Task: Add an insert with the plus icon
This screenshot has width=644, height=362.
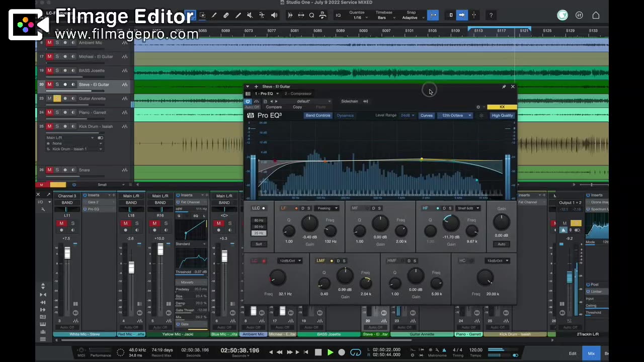Action: coord(256,86)
